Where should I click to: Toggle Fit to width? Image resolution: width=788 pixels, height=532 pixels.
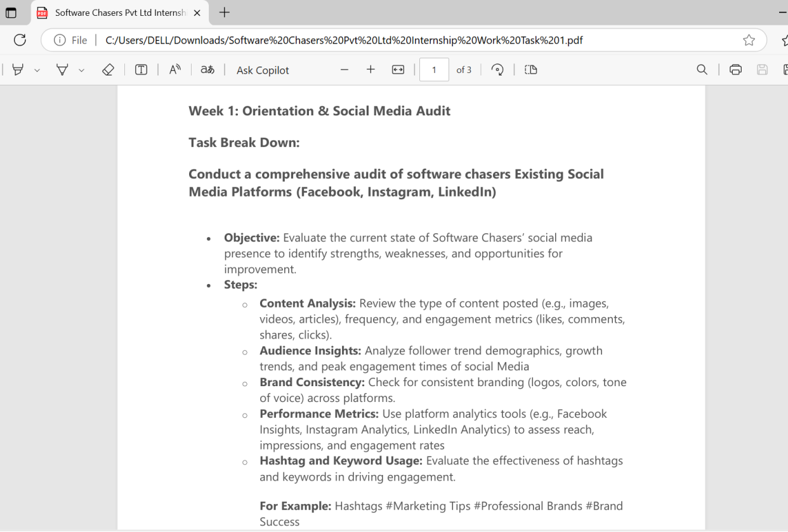click(x=398, y=70)
